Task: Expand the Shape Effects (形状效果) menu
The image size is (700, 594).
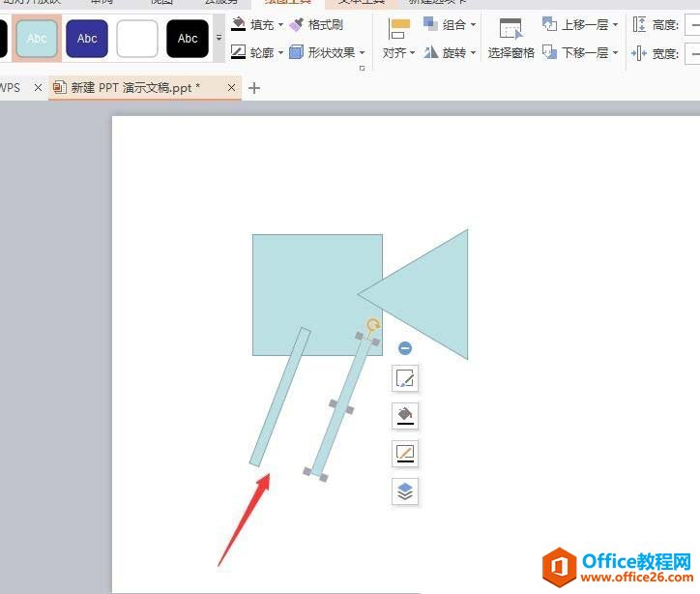Action: click(329, 53)
